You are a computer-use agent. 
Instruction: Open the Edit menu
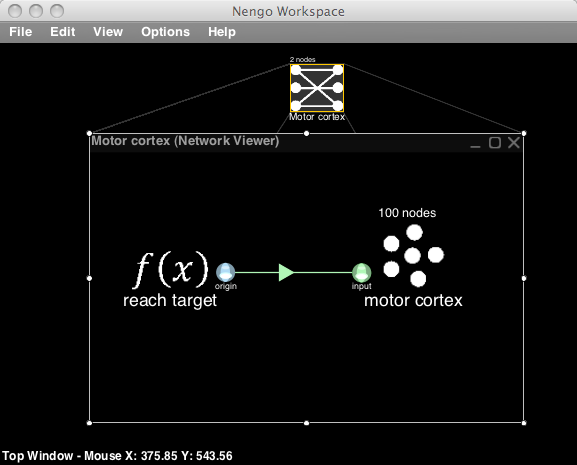pyautogui.click(x=63, y=32)
